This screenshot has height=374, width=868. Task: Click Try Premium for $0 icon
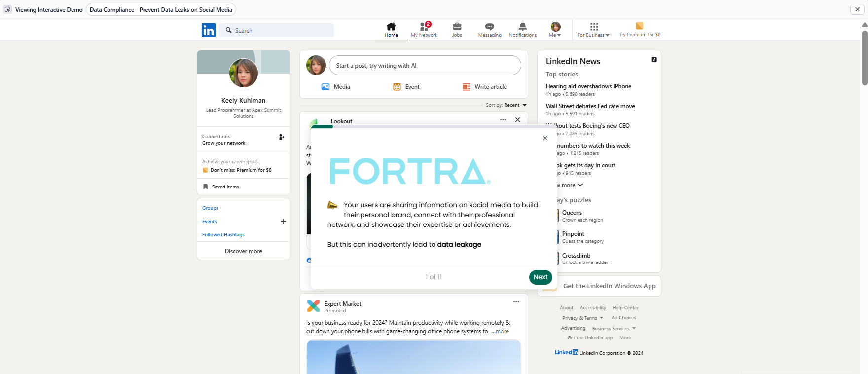coord(640,26)
